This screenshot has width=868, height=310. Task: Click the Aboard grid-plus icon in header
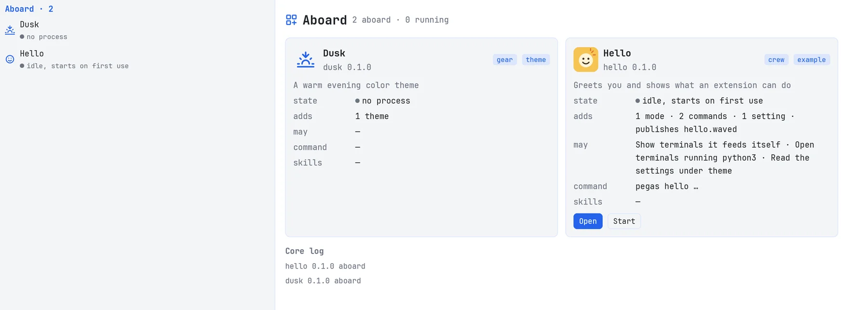coord(291,20)
